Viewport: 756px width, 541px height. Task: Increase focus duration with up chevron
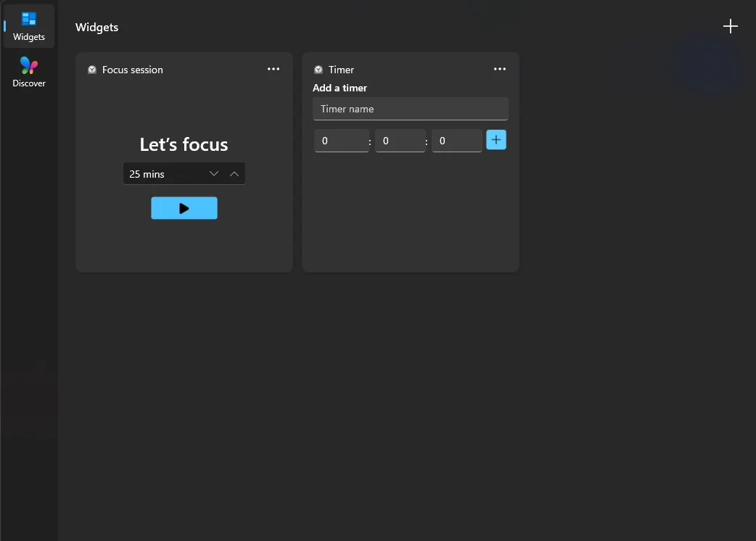[x=234, y=174]
